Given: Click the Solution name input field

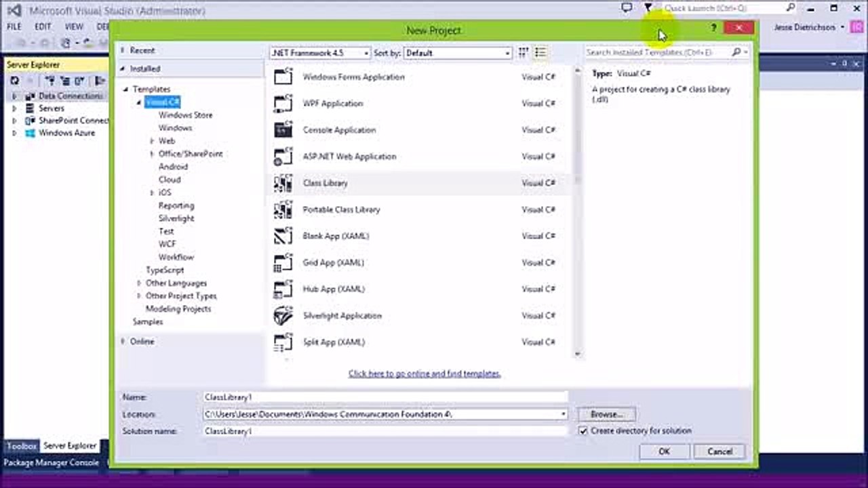Looking at the screenshot, I should pos(385,431).
